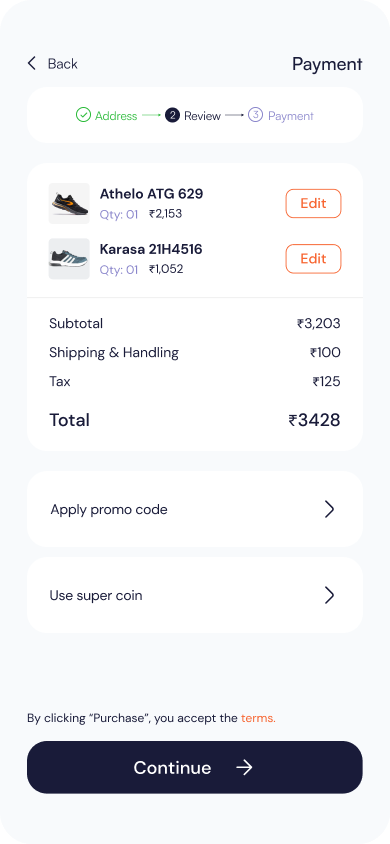The height and width of the screenshot is (844, 390).
Task: Click the arrow icon inside Continue button
Action: (x=244, y=768)
